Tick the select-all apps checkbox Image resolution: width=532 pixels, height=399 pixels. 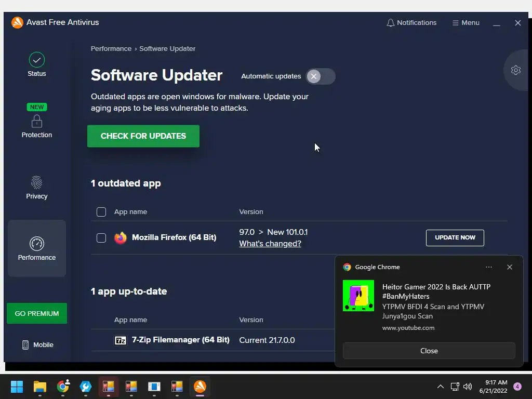pos(101,212)
